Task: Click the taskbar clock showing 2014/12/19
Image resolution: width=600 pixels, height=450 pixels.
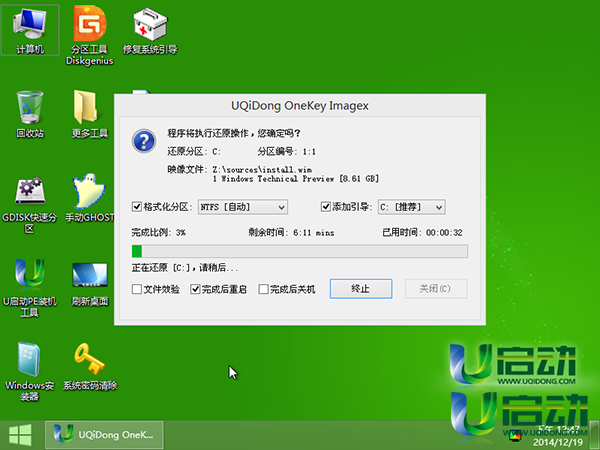Action: click(558, 436)
